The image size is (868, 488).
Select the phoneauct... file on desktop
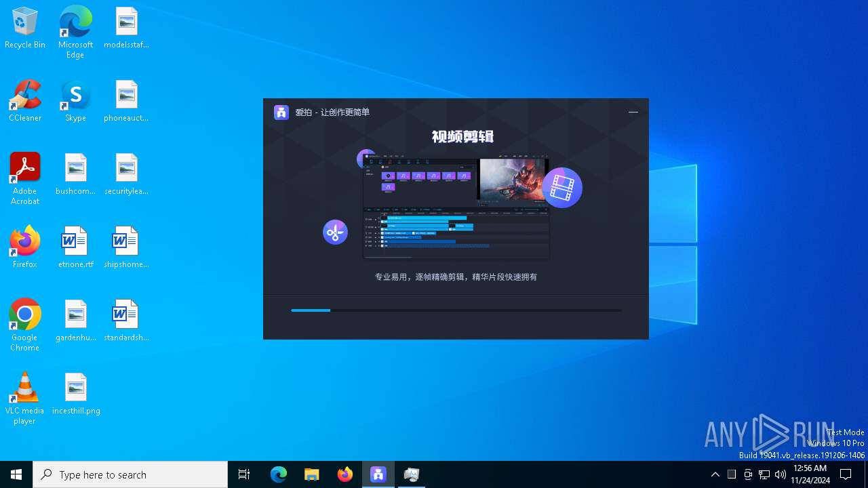coord(126,102)
